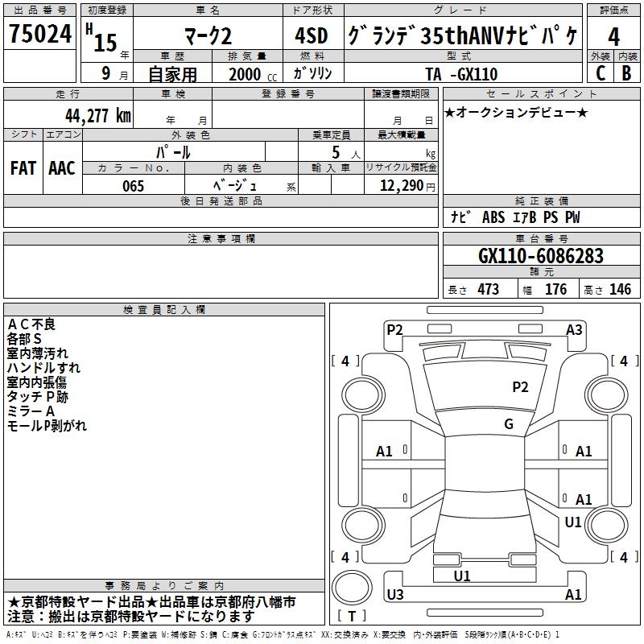Click the [T] spare tire label
This screenshot has height=644, width=644.
pyautogui.click(x=352, y=616)
